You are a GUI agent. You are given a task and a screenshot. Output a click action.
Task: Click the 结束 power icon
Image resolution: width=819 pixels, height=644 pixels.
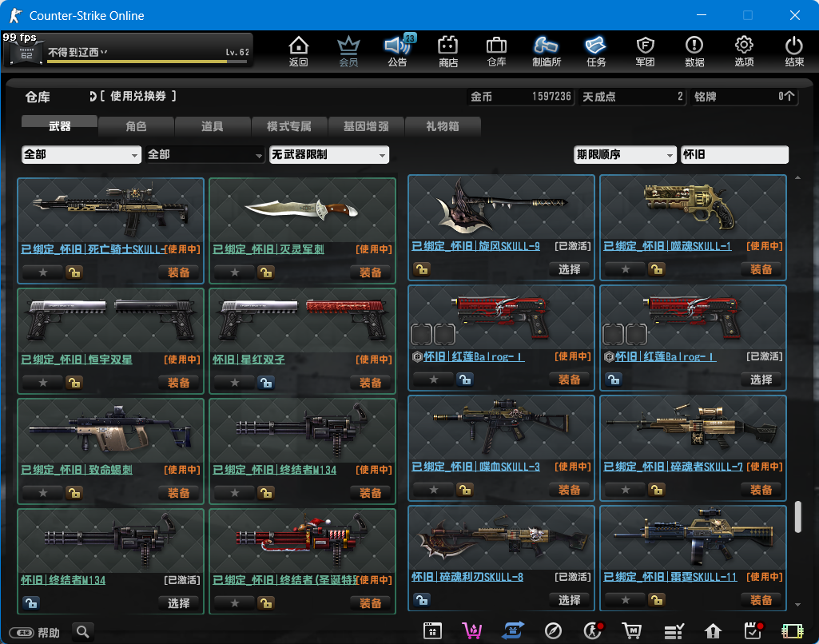794,51
